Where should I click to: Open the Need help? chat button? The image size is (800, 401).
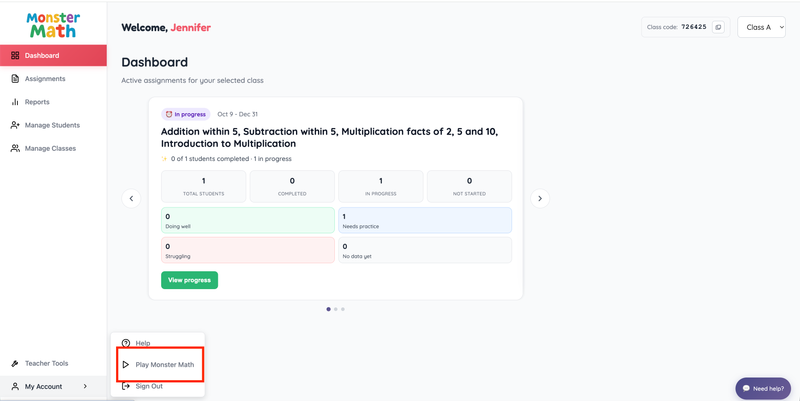pyautogui.click(x=763, y=389)
